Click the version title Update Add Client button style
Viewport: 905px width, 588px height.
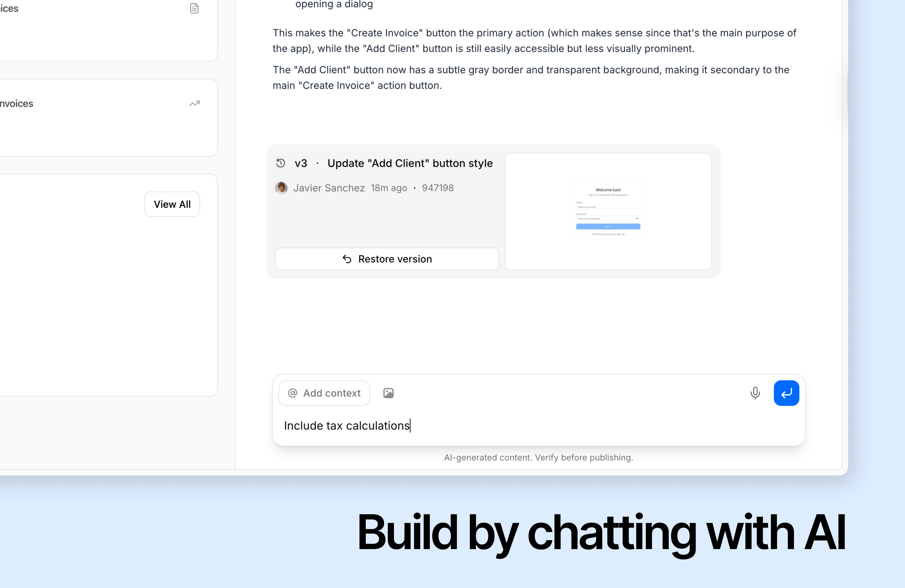(x=410, y=163)
